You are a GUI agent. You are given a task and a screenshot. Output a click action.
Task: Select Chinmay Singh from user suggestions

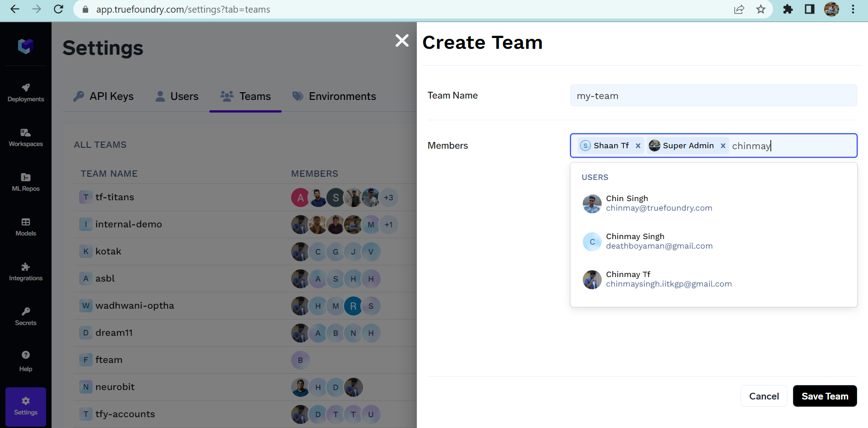point(713,241)
